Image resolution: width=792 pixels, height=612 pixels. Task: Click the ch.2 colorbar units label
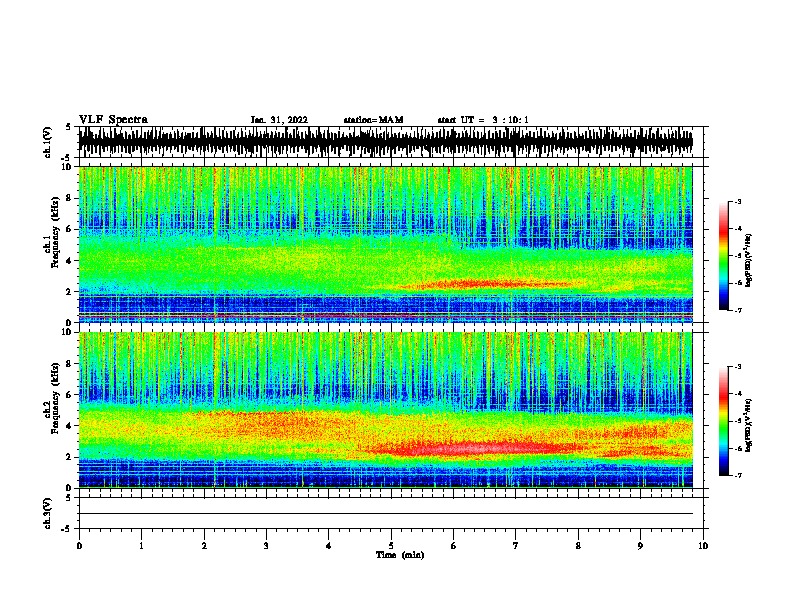pyautogui.click(x=749, y=425)
